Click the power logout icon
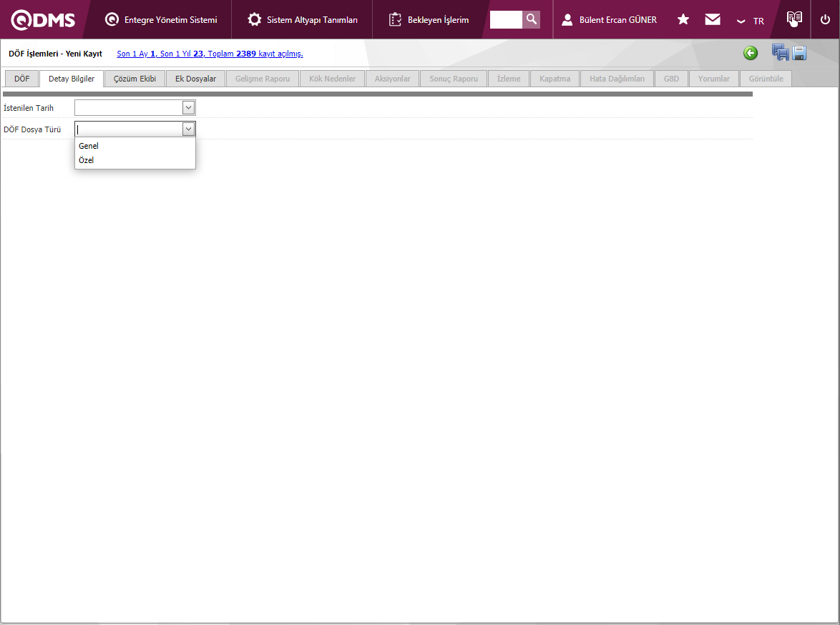Viewport: 840px width, 625px height. pos(825,19)
